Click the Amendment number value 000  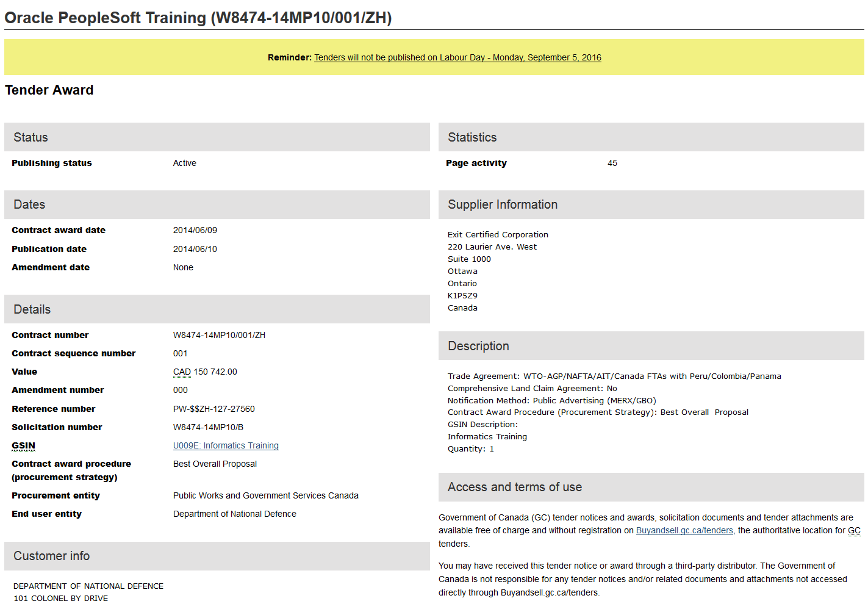(181, 390)
